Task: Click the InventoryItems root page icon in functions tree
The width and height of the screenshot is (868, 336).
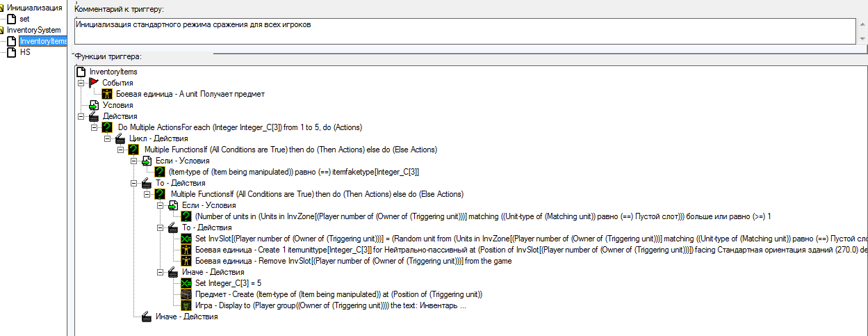Action: pos(81,72)
